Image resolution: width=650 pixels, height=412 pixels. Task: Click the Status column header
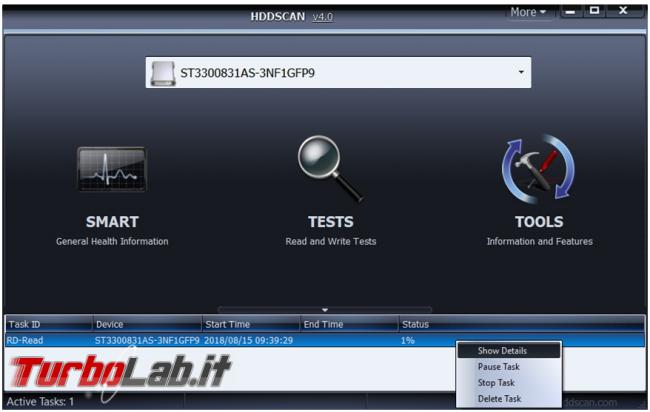tap(521, 324)
